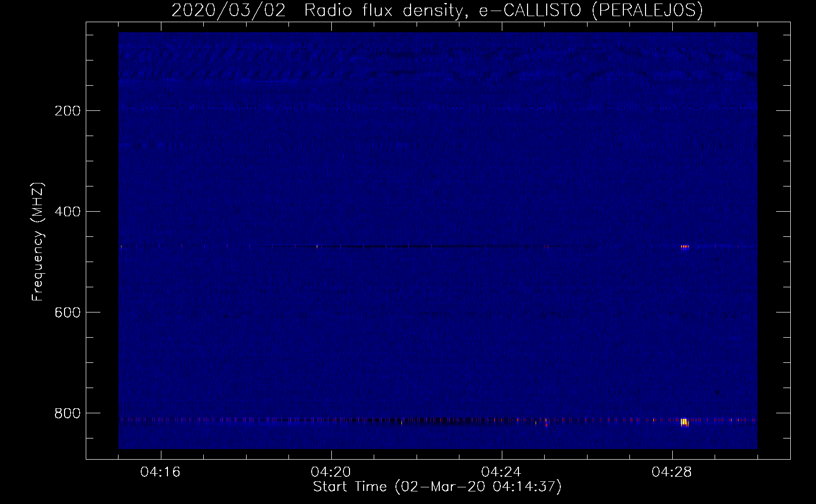Click the 'Start Time (02-Mar-20 04:14:37)' label
The image size is (816, 504).
pyautogui.click(x=437, y=487)
